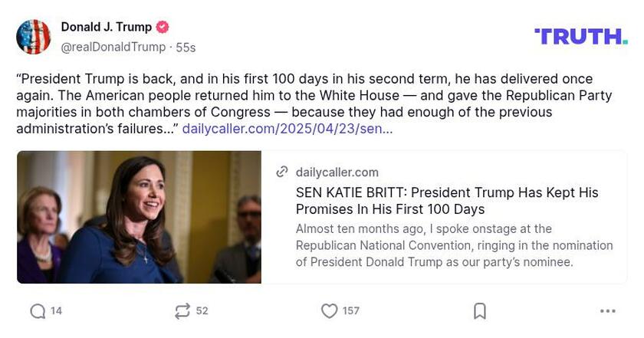The width and height of the screenshot is (644, 338).
Task: Open the dailycaller.com/2025/04/23 link in post text
Action: point(287,129)
